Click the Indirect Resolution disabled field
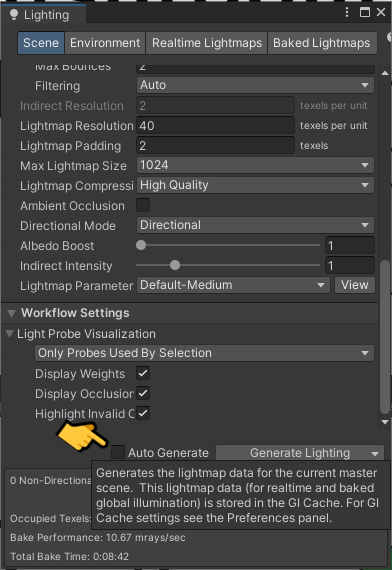The image size is (392, 570). [x=215, y=106]
